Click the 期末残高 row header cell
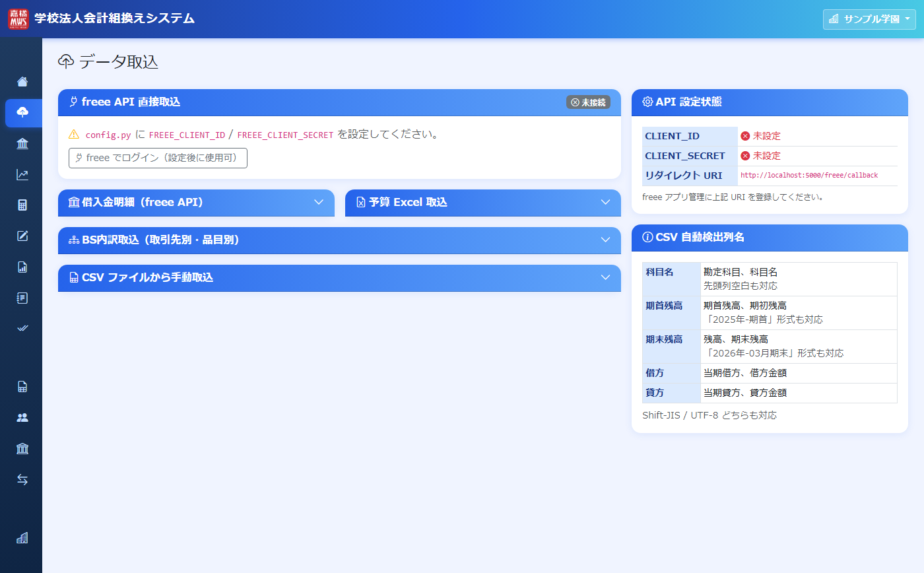924x573 pixels. click(x=672, y=347)
